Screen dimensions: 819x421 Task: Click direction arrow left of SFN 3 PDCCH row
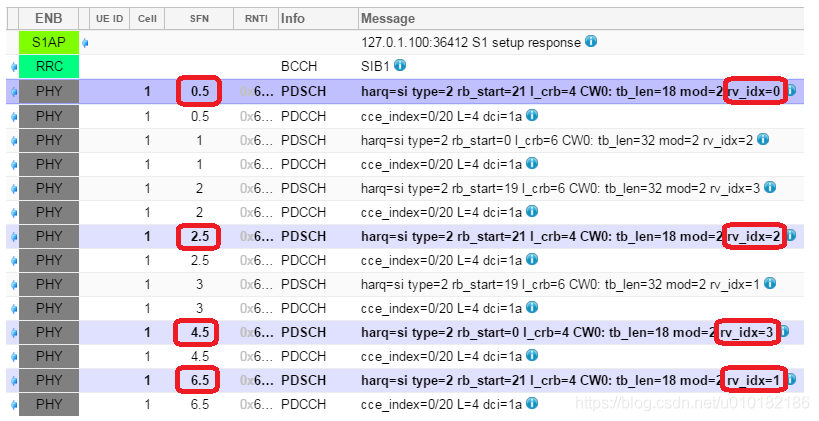pyautogui.click(x=14, y=309)
